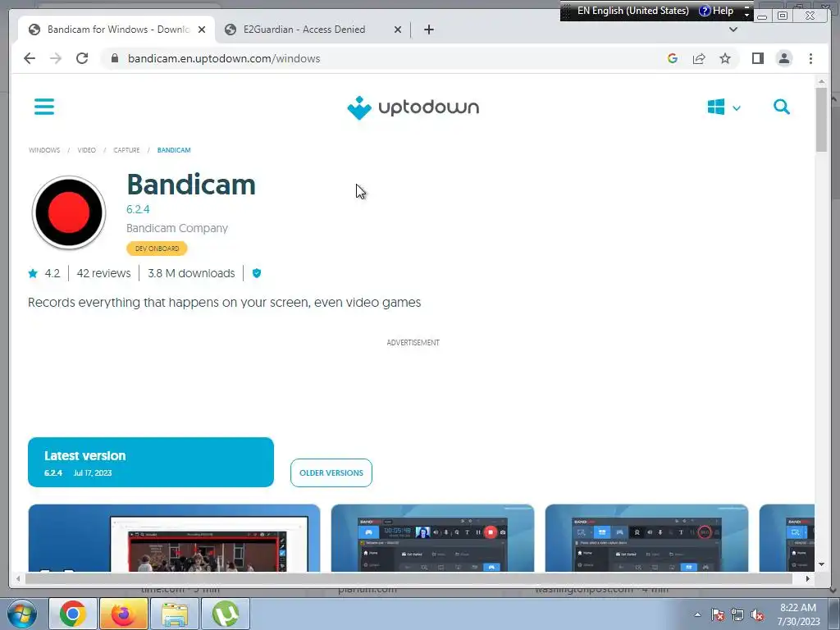Click the scroll down arrow
Image resolution: width=840 pixels, height=630 pixels.
pos(821,564)
